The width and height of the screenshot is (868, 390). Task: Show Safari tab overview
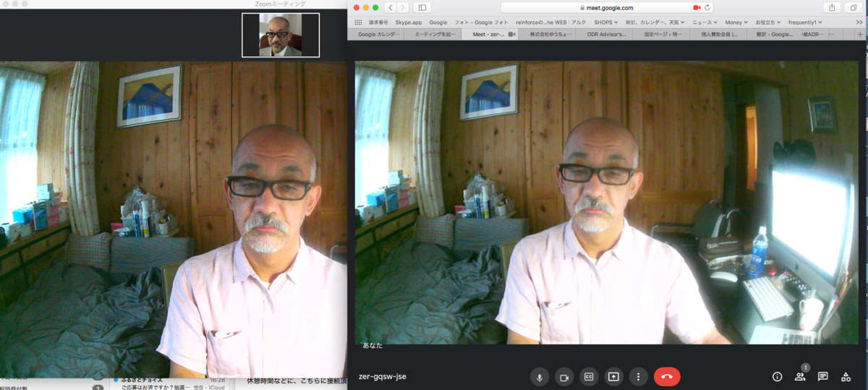pos(854,7)
